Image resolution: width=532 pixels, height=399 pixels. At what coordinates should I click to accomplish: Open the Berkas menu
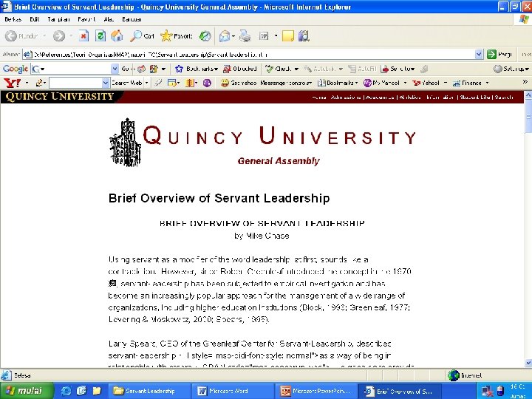click(13, 19)
